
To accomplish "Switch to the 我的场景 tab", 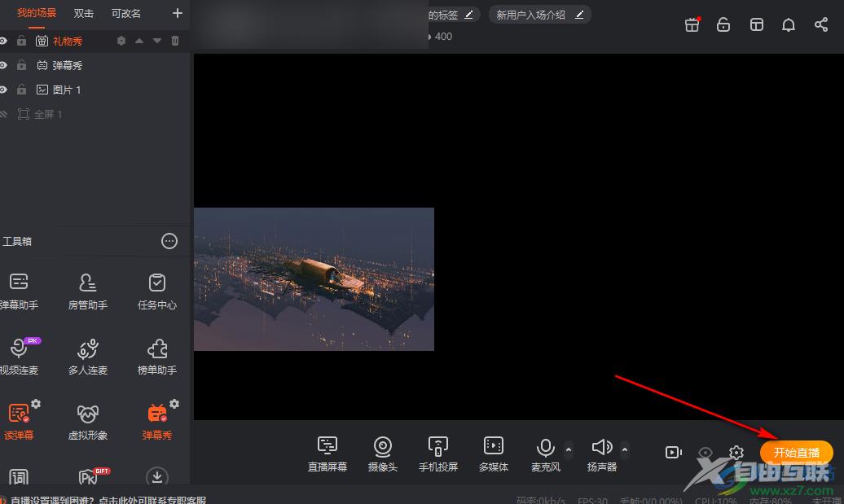I will coord(37,13).
